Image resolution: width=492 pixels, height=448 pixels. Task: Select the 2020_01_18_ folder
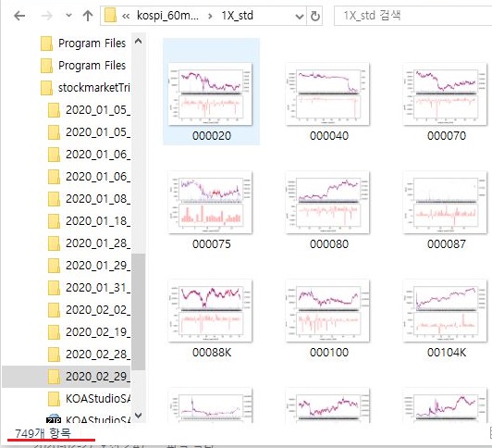(98, 221)
